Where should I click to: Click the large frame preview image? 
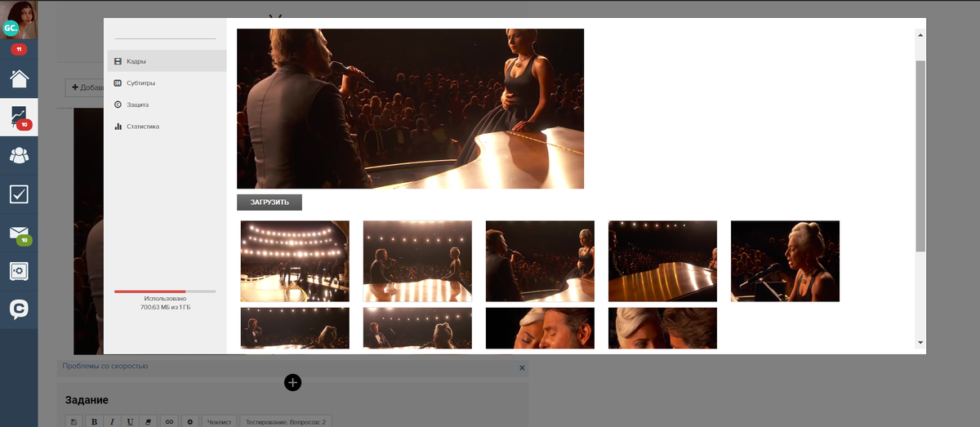[410, 109]
